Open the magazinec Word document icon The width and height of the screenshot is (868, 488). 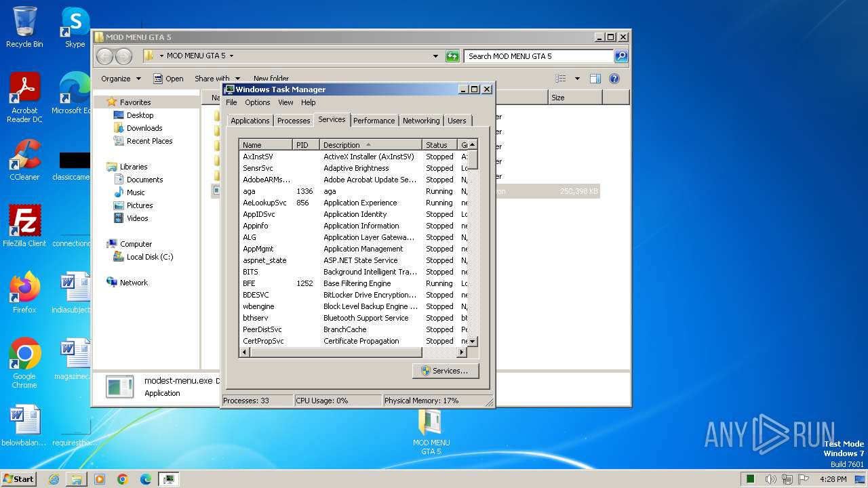pyautogui.click(x=71, y=359)
